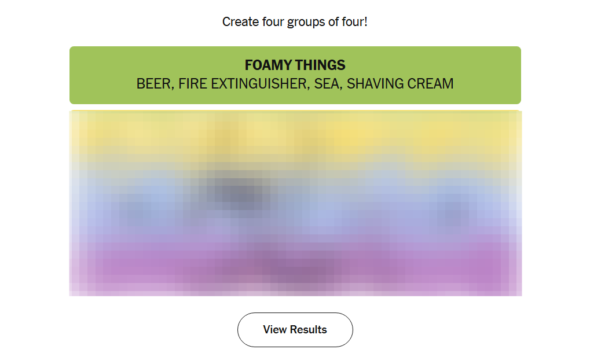The image size is (612, 364).
Task: Click the word BEER in green group
Action: 155,84
